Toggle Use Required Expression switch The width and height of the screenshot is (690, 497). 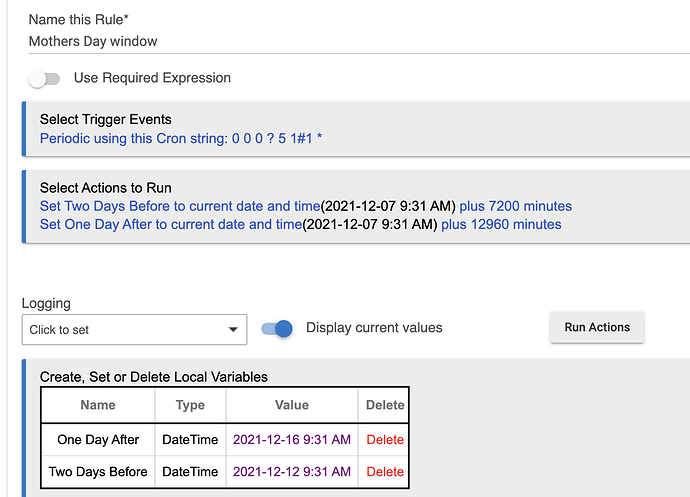44,79
